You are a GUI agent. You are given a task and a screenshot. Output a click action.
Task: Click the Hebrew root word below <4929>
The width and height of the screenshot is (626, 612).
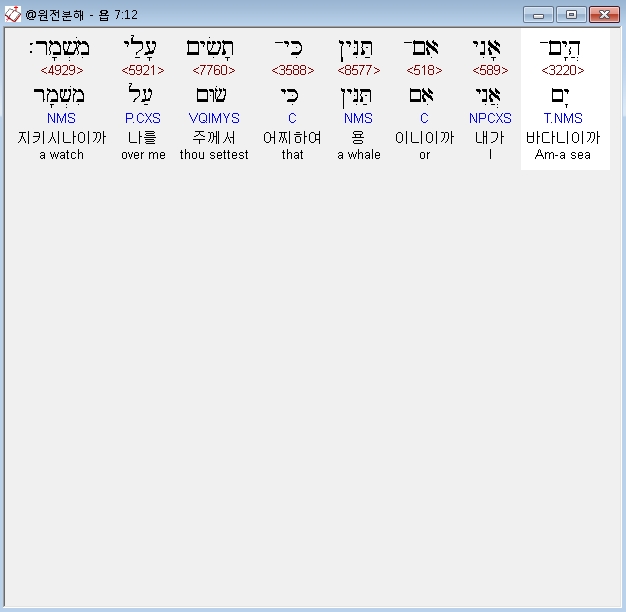[59, 96]
